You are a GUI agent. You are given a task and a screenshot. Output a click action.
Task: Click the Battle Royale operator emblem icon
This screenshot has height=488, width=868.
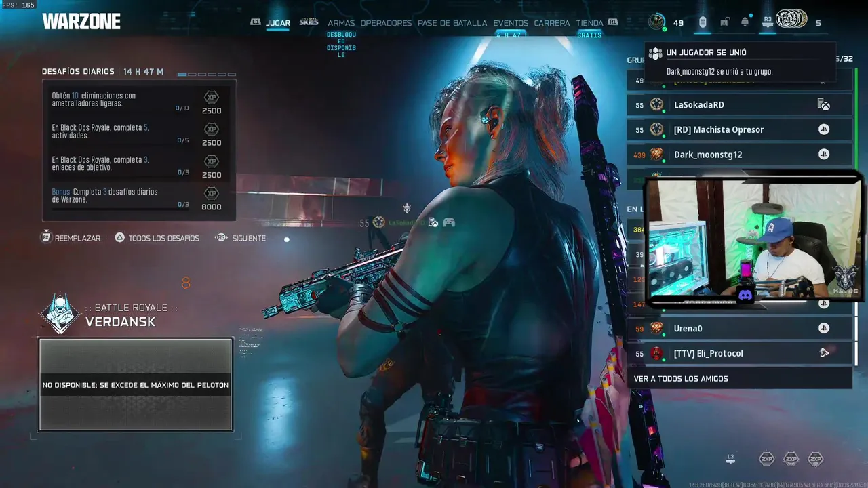point(60,313)
